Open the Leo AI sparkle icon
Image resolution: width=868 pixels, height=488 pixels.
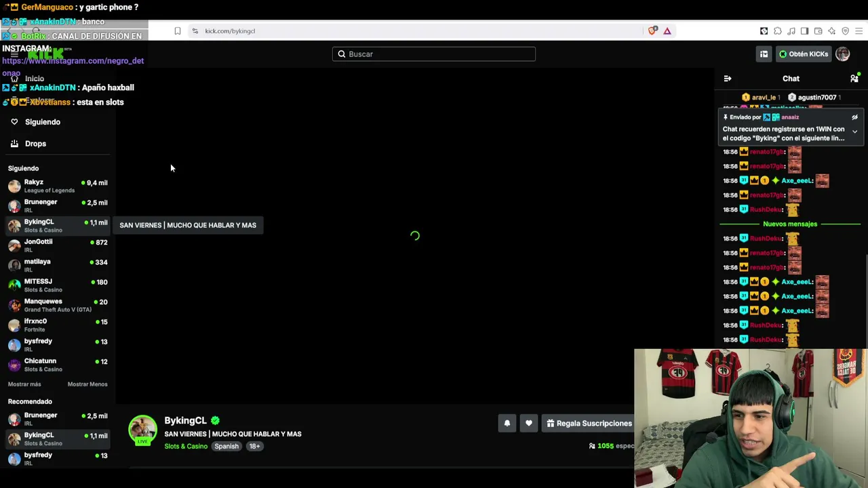tap(831, 30)
